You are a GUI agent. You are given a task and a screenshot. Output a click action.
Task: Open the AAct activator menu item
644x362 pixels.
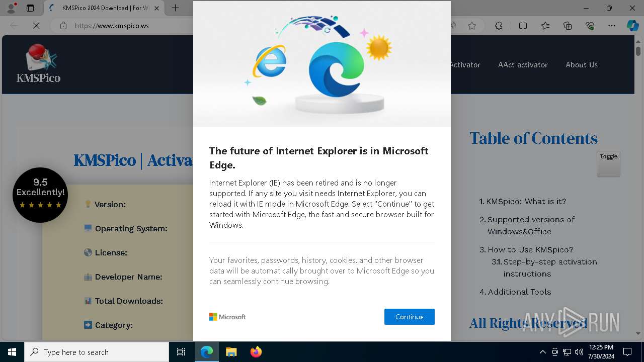tap(523, 64)
